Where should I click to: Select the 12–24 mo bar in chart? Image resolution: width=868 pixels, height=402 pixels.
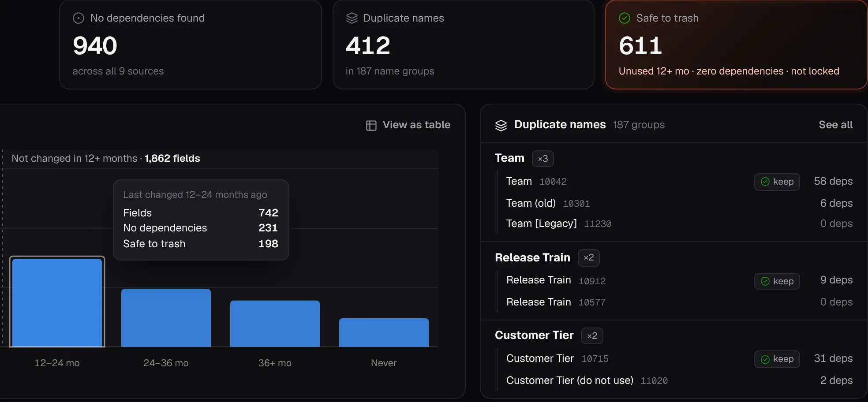pos(57,302)
